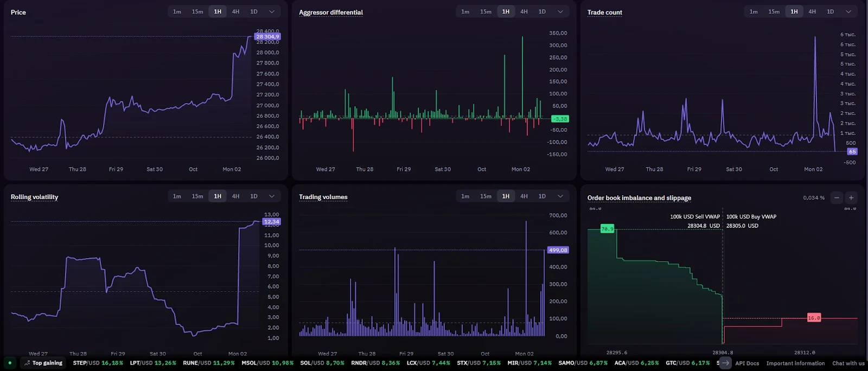Screen dimensions: 868x371
Task: Click the plus icon in Order book panel
Action: pos(851,198)
